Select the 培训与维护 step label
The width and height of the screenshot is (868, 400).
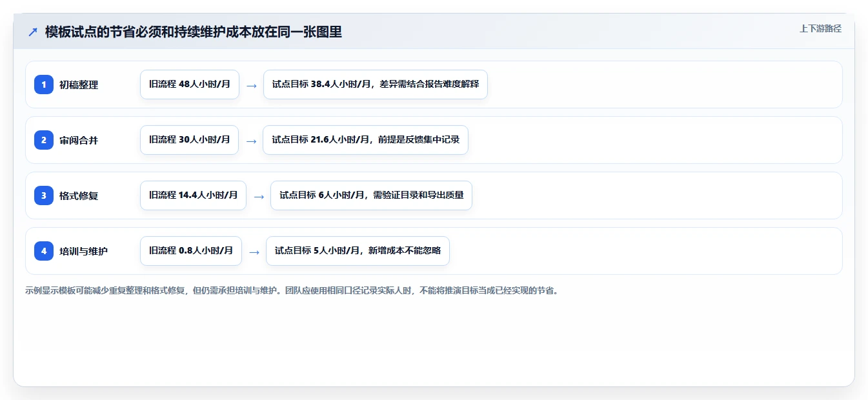[84, 251]
